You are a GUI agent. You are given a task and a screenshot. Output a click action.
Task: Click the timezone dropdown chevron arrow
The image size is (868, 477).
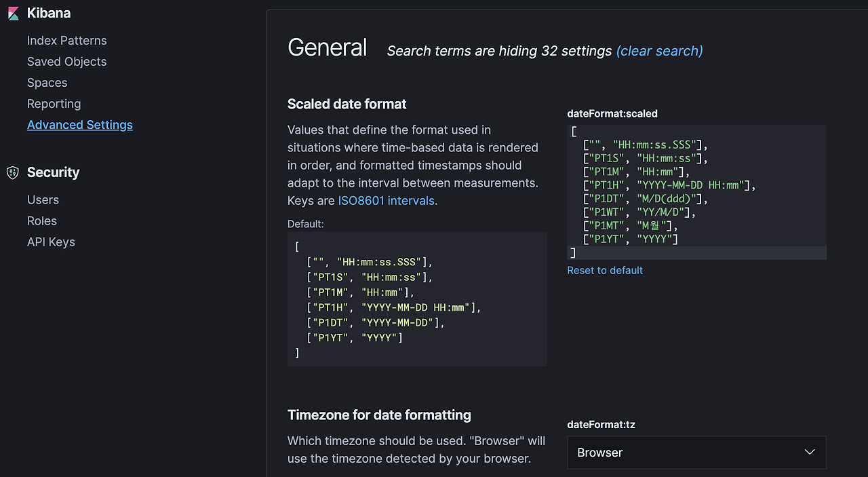pos(810,452)
